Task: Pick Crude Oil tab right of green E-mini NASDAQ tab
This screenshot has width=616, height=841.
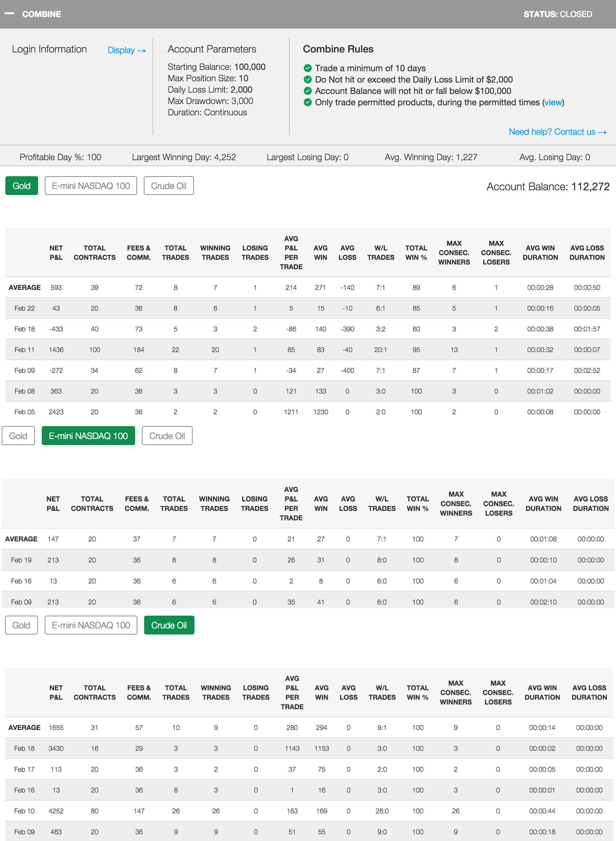Action: tap(167, 436)
